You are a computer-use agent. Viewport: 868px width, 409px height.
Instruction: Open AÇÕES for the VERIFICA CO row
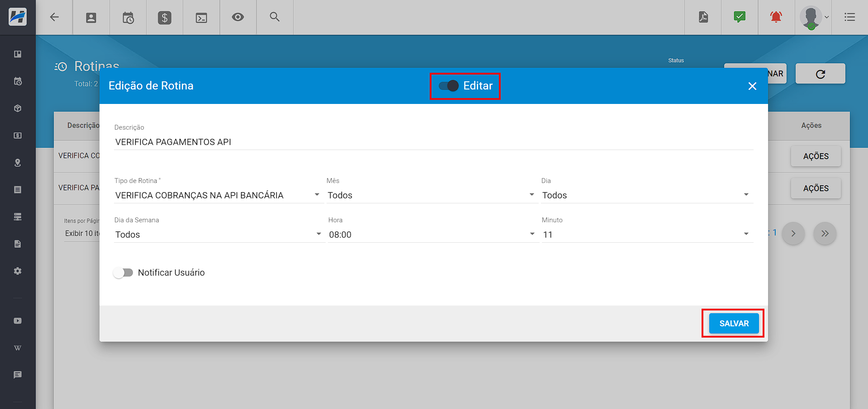pyautogui.click(x=816, y=156)
